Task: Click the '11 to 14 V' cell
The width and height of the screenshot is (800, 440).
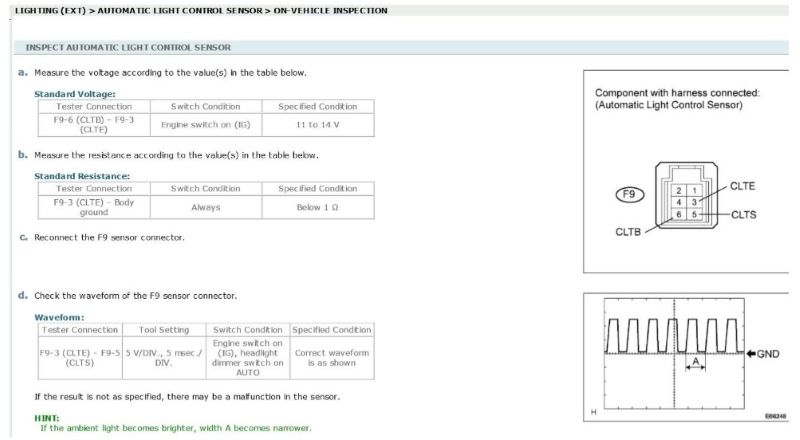Action: [317, 125]
